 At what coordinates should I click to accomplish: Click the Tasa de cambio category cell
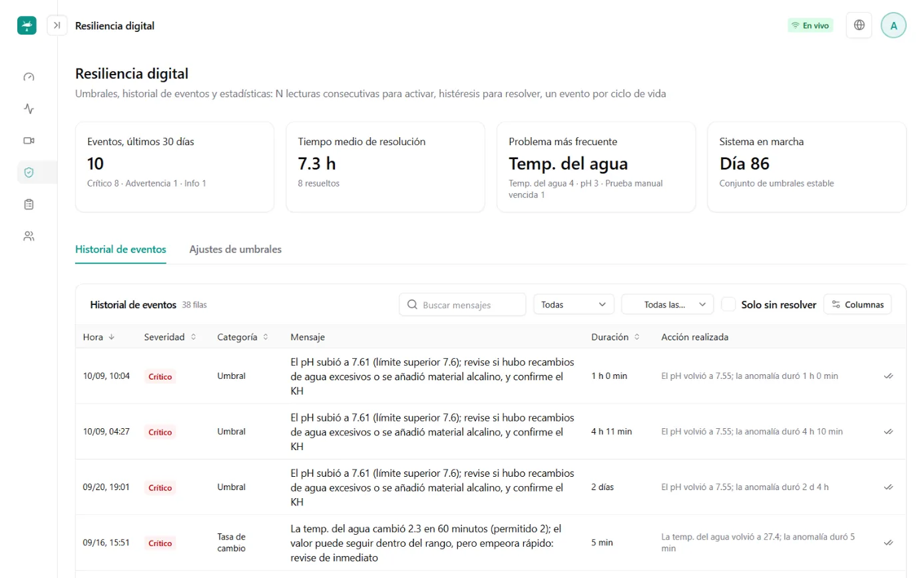[x=232, y=543]
